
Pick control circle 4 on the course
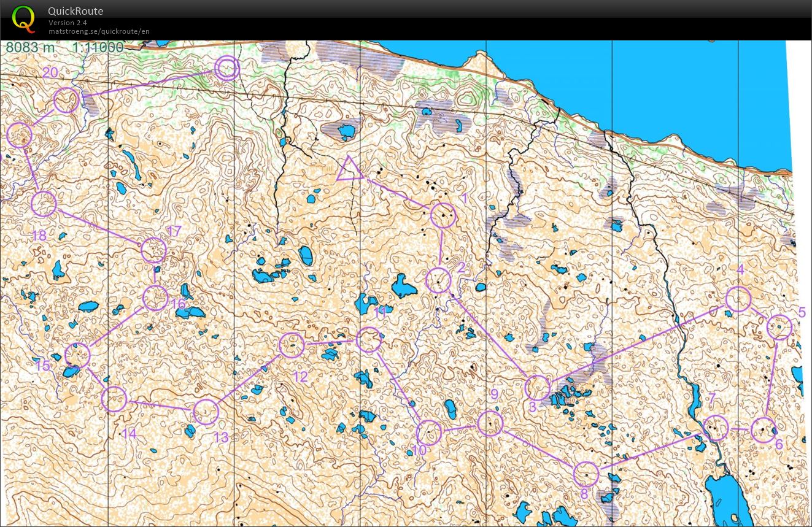point(738,299)
